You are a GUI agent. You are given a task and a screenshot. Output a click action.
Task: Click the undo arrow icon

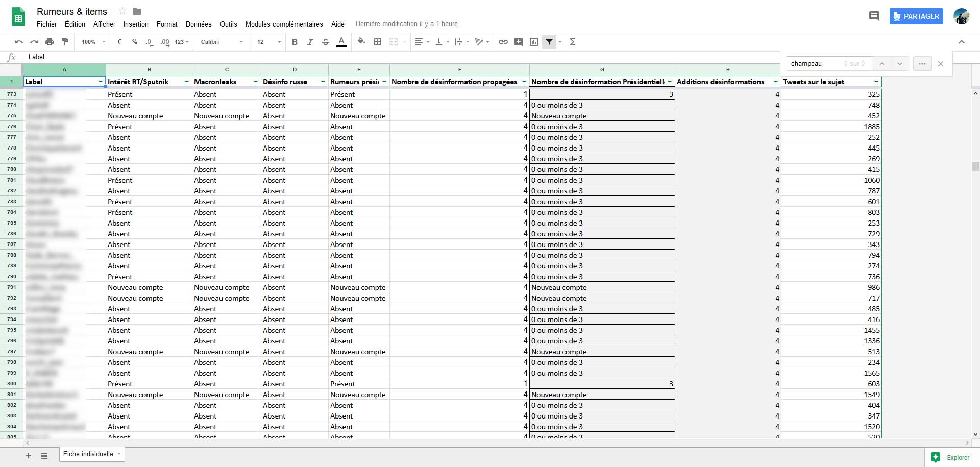(x=19, y=42)
